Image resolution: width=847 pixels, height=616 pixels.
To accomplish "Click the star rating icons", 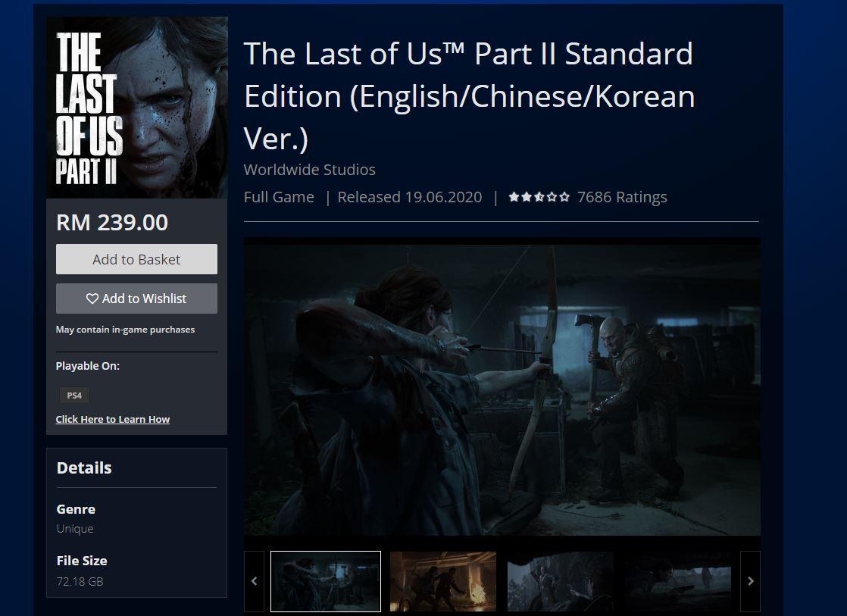I will 539,197.
